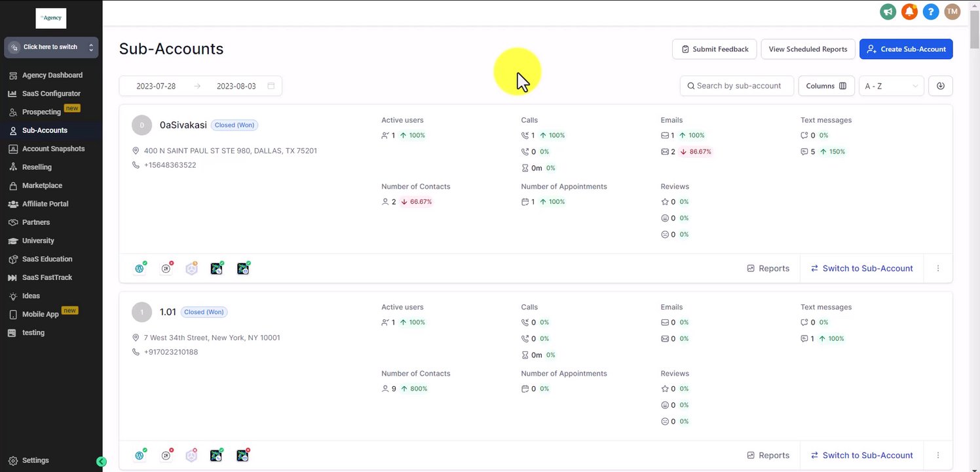This screenshot has height=472, width=980.
Task: Focus the Search by sub-account field
Action: [737, 86]
